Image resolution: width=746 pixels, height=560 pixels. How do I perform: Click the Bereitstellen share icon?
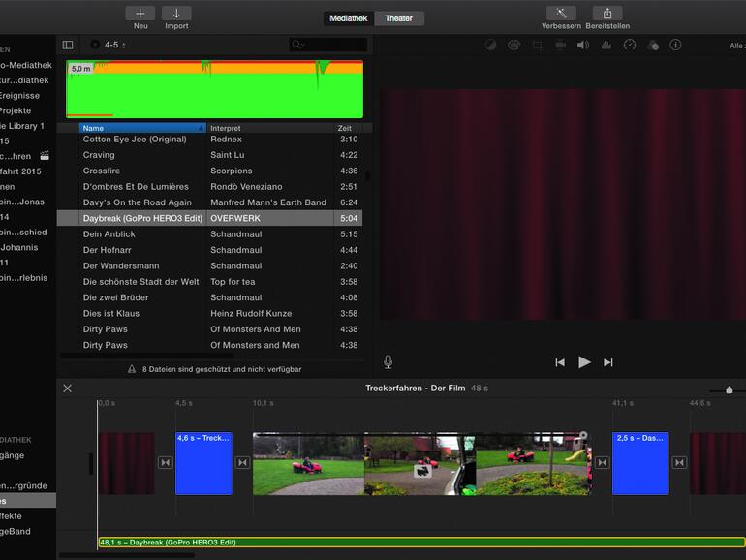(x=606, y=14)
